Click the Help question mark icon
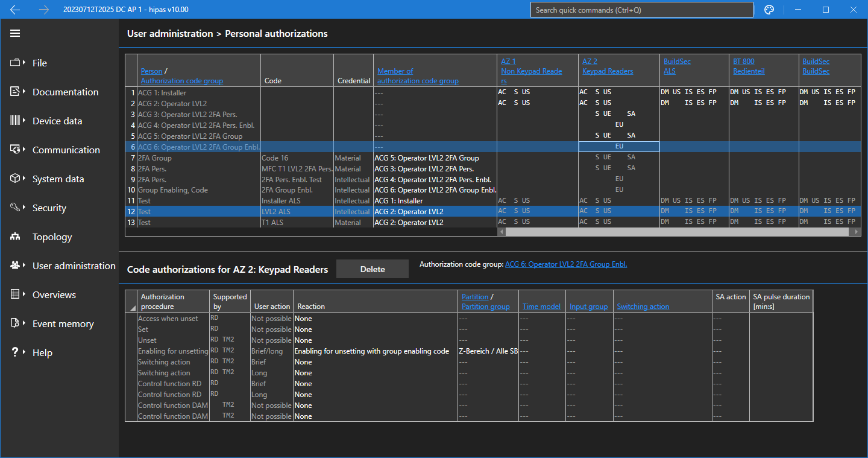 tap(16, 352)
